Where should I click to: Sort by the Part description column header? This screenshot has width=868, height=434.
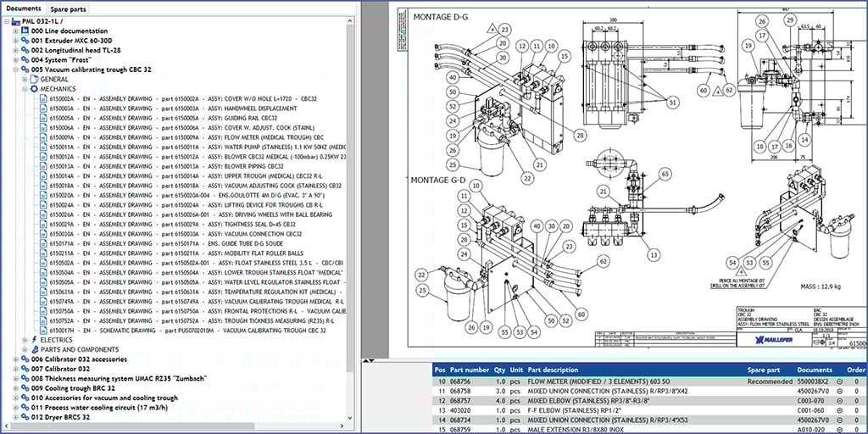pos(554,370)
